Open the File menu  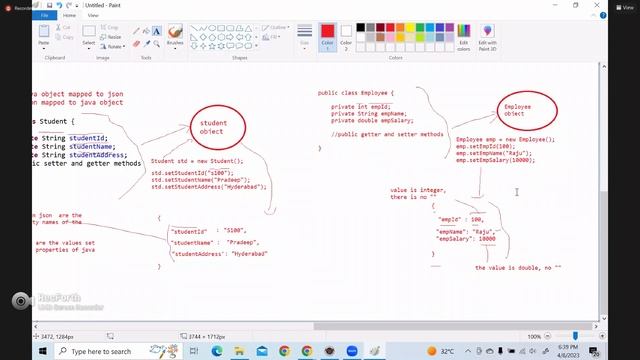tap(44, 16)
